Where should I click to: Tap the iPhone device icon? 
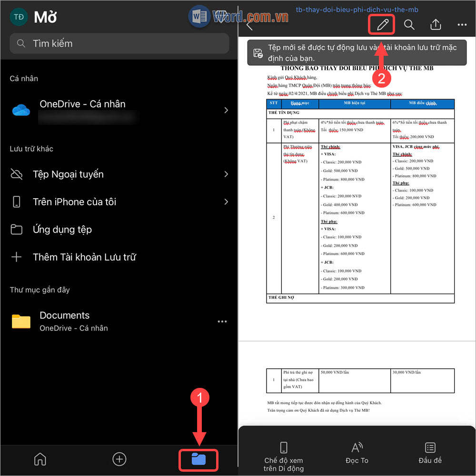16,202
